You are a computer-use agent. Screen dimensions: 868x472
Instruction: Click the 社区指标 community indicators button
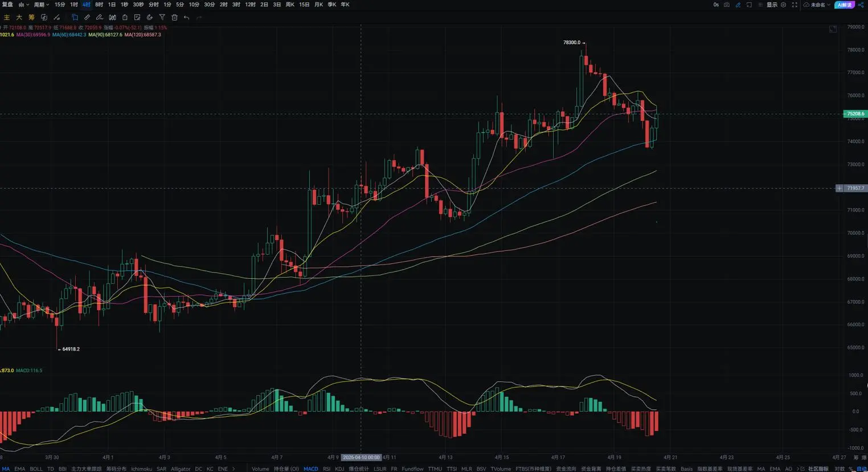818,469
